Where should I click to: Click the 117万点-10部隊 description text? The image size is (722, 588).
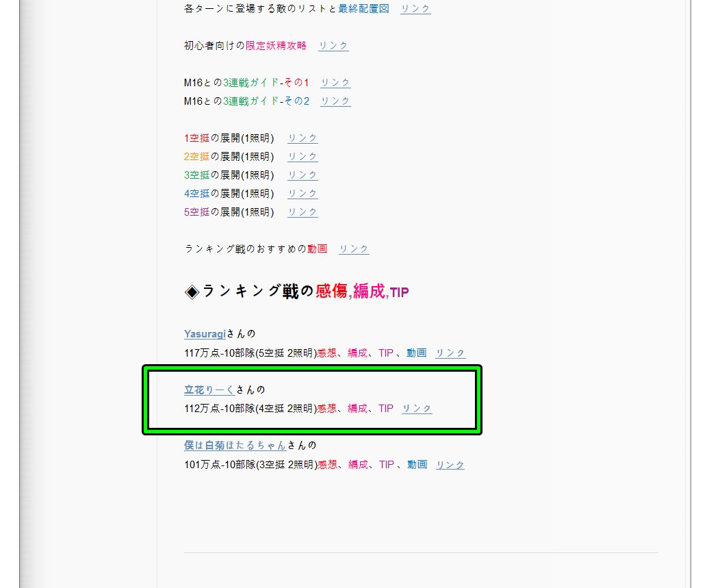[x=305, y=353]
